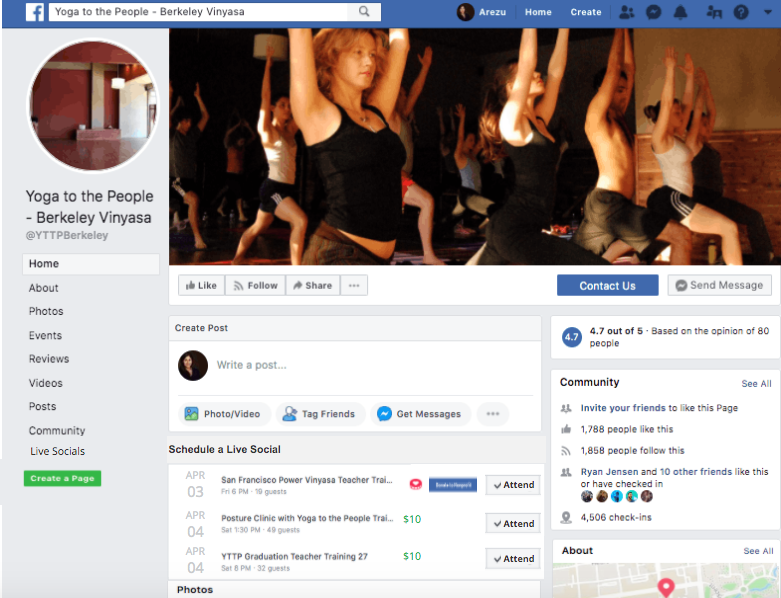Image resolution: width=781 pixels, height=598 pixels.
Task: Open Messenger icon in top bar
Action: [x=653, y=12]
